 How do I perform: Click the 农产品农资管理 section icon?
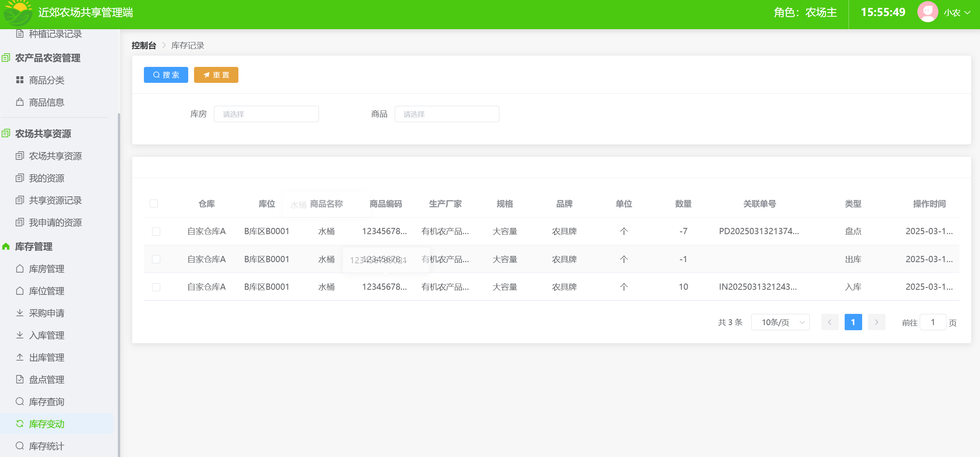[x=6, y=58]
